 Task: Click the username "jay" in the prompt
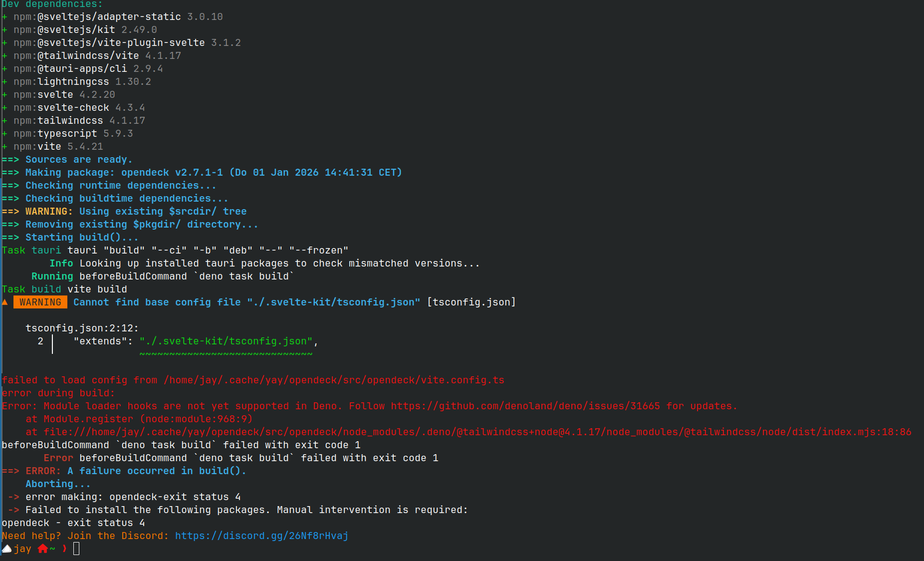point(22,549)
